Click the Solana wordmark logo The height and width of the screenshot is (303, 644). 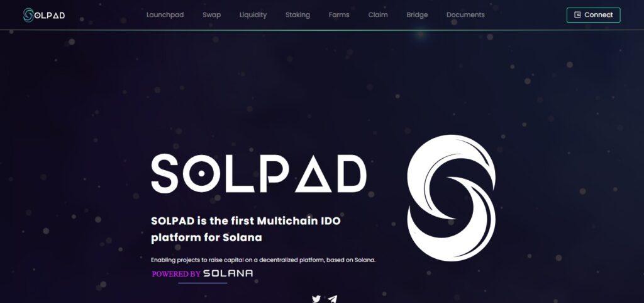[228, 273]
